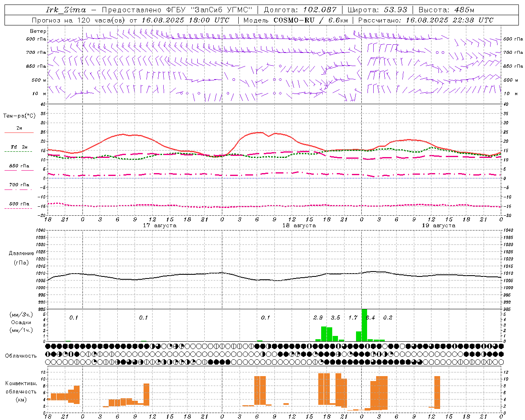Click the (мм/1ч.) precipitation unit label
The height and width of the screenshot is (420, 525).
point(21,330)
